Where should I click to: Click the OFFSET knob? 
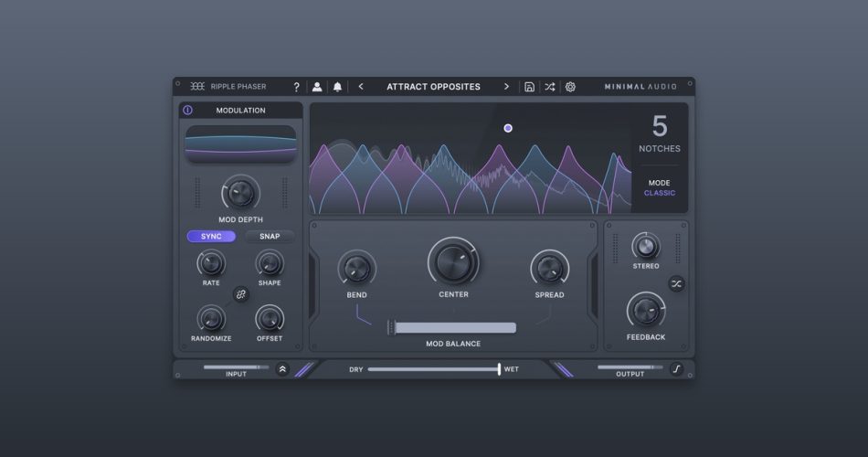click(x=270, y=318)
